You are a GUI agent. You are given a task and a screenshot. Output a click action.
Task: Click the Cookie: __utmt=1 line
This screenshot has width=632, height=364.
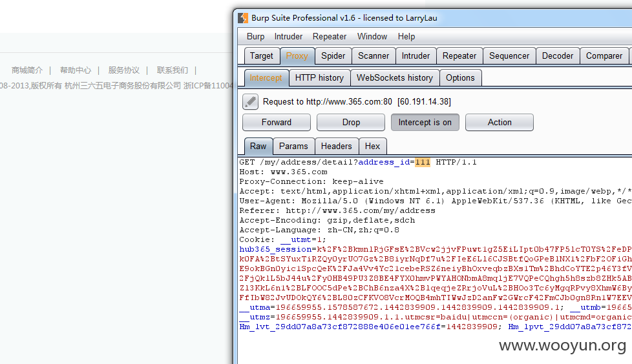pyautogui.click(x=283, y=239)
